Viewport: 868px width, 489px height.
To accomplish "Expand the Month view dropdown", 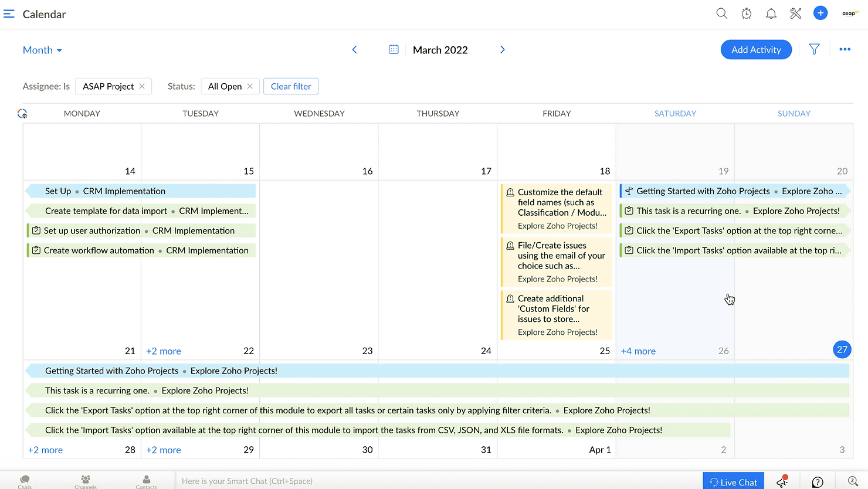I will click(42, 50).
